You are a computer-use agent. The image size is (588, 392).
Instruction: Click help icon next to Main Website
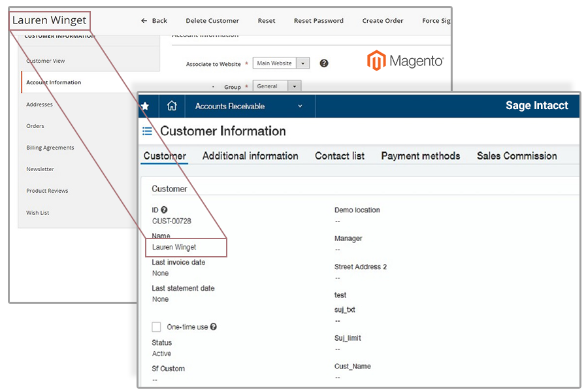[x=323, y=63]
